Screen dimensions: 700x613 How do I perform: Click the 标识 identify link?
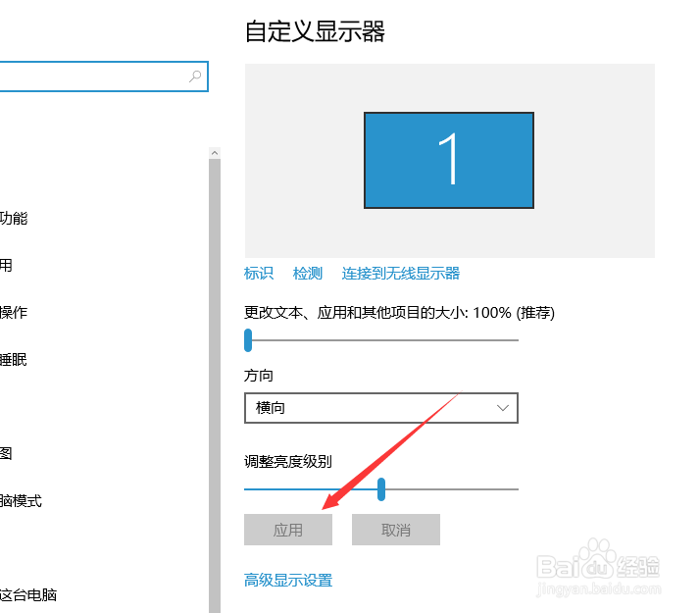click(259, 274)
